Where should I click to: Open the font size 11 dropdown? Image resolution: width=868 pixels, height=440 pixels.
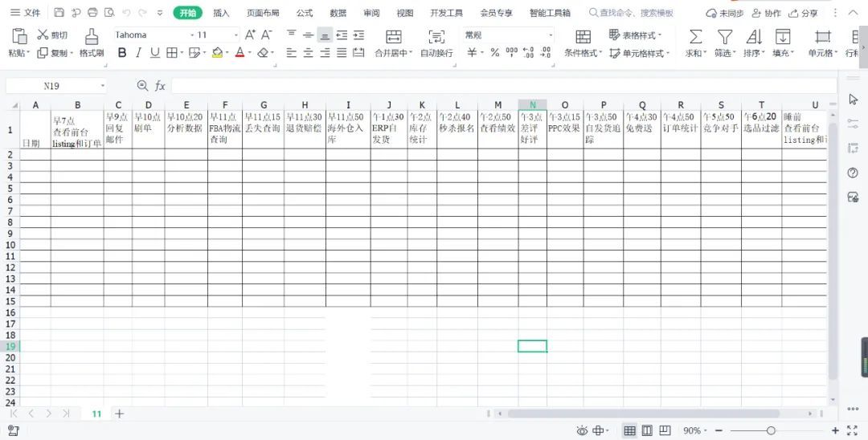(x=235, y=35)
